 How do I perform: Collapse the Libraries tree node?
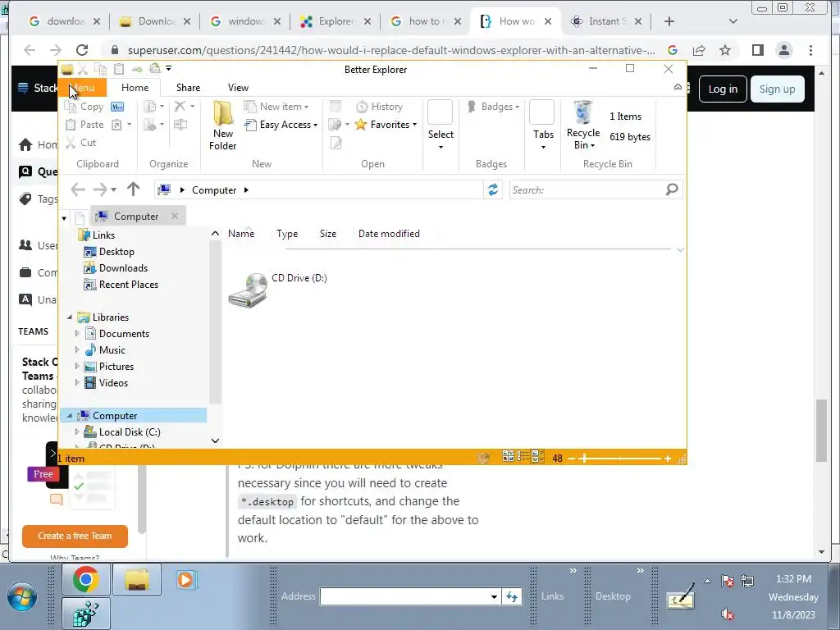70,317
